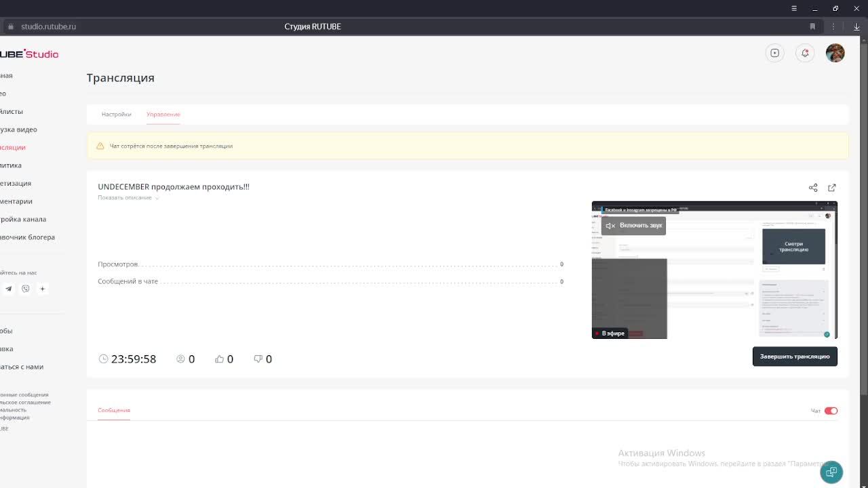This screenshot has width=868, height=488.
Task: Open the add video icon in header
Action: [x=774, y=53]
